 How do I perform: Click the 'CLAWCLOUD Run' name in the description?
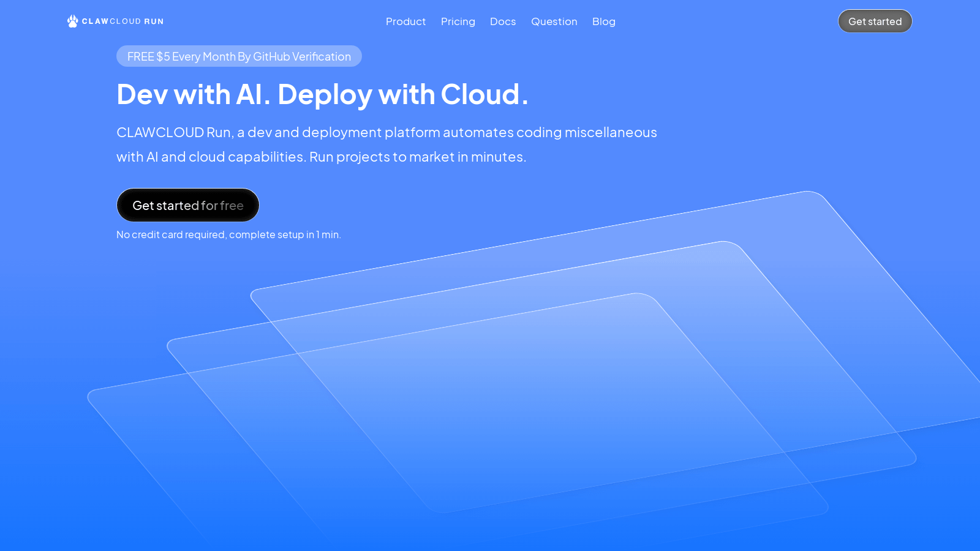[174, 132]
